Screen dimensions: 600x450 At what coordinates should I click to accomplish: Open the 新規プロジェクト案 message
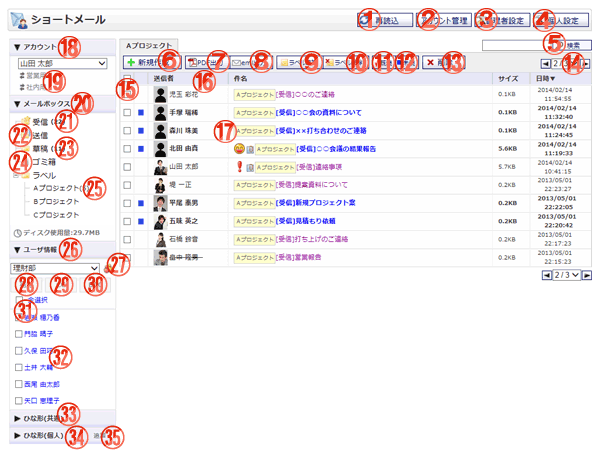(x=300, y=203)
